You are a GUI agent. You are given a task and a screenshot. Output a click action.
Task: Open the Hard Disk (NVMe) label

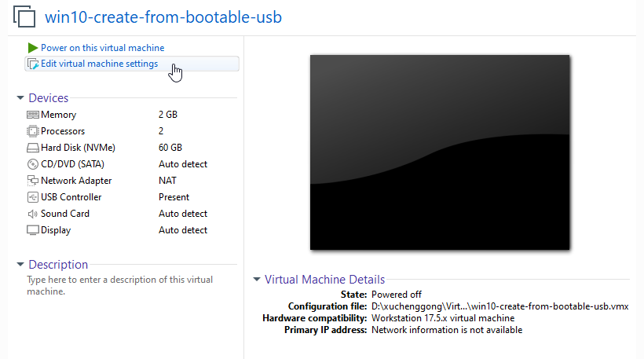coord(78,148)
